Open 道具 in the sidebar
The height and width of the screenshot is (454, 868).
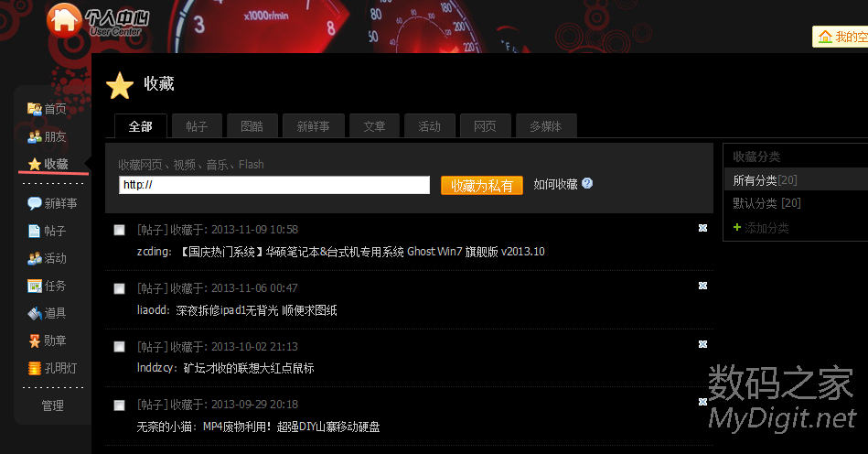click(47, 313)
